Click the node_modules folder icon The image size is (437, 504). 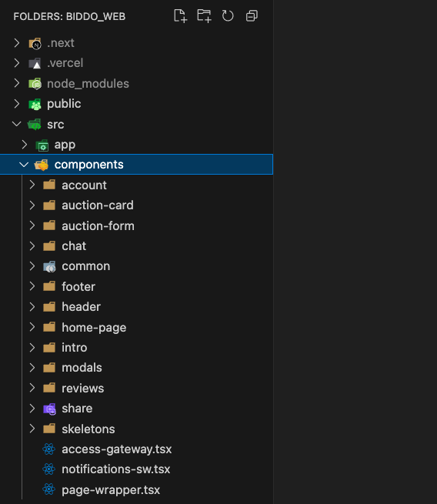click(35, 84)
